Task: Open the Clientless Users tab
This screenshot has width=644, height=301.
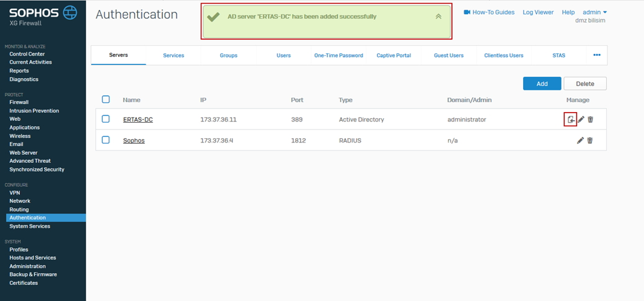Action: [503, 55]
